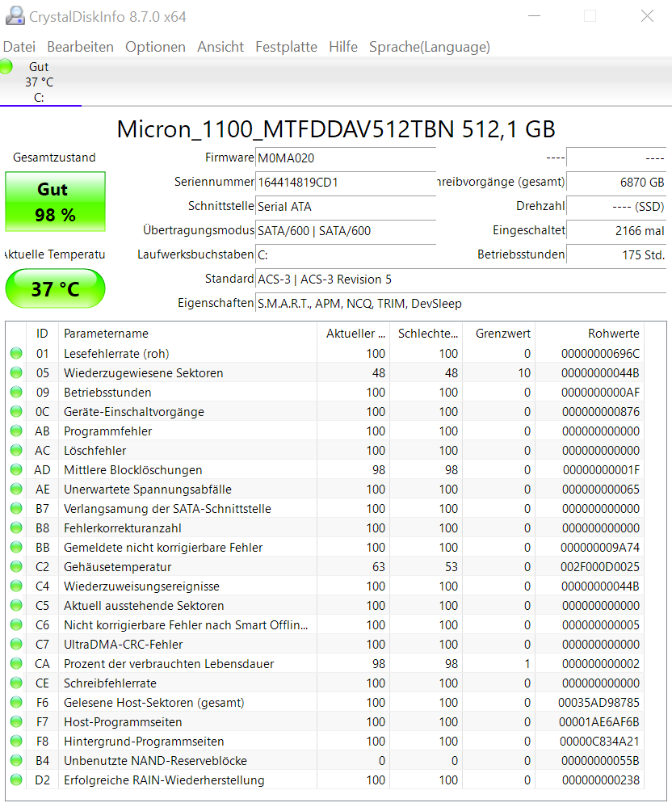Click status dot of UltraDMA-CRC-Fehler row
Viewport: 672px width, 807px height.
point(16,644)
